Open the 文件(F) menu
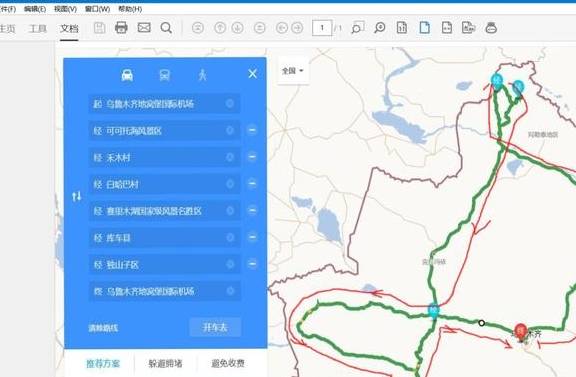Image resolution: width=576 pixels, height=377 pixels. [7, 9]
